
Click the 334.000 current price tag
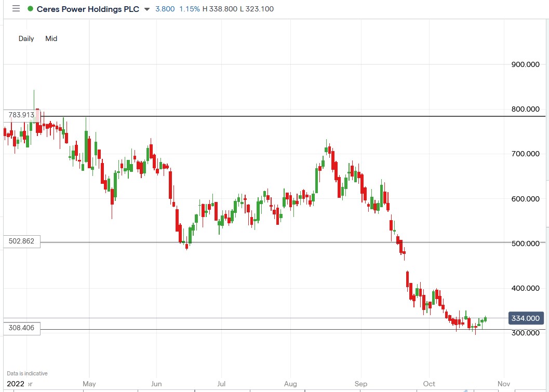526,318
